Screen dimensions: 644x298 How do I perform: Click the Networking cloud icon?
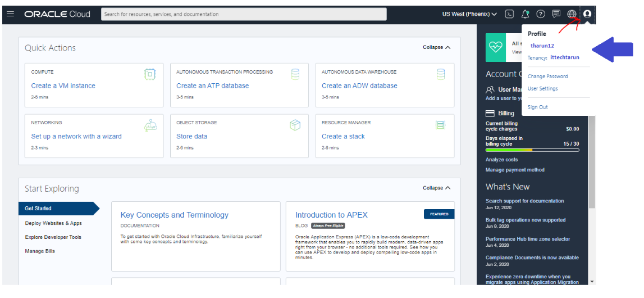pos(150,125)
